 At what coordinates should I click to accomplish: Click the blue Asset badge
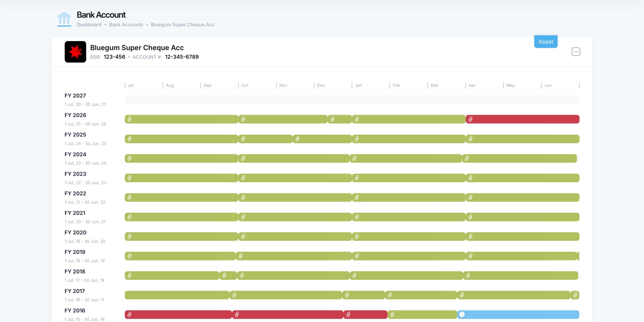(x=546, y=42)
